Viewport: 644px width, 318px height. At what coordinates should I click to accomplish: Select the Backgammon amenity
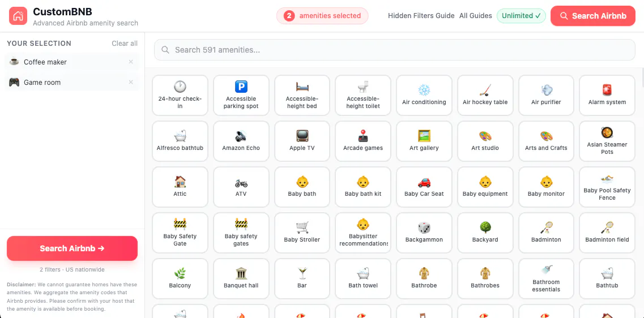click(x=424, y=233)
